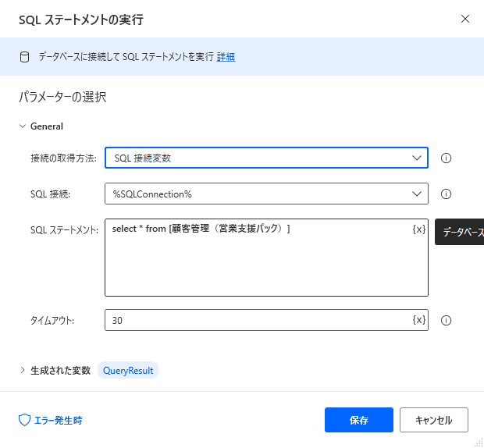Click the QueryResult variable chip

(x=128, y=370)
